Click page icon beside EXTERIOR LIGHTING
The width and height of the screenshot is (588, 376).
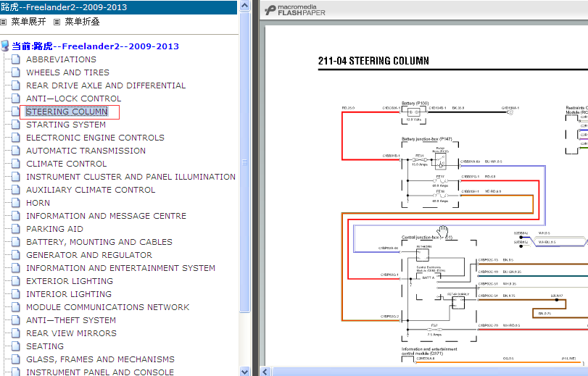tap(16, 281)
